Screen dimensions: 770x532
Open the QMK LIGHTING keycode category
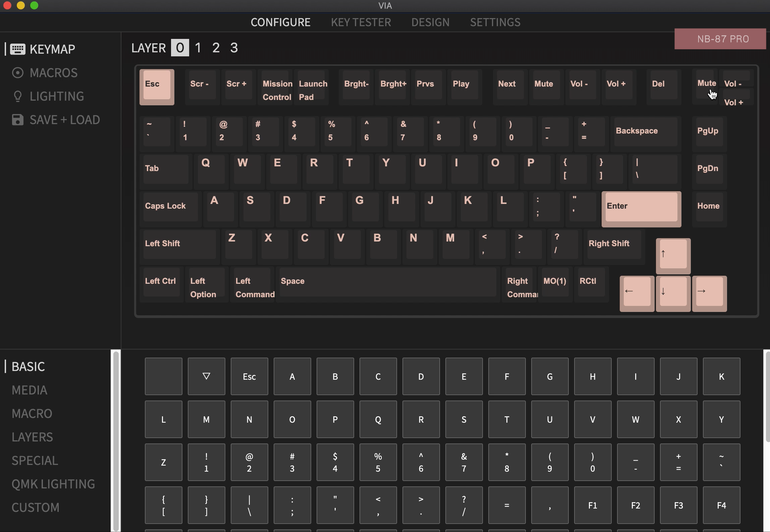pyautogui.click(x=53, y=484)
